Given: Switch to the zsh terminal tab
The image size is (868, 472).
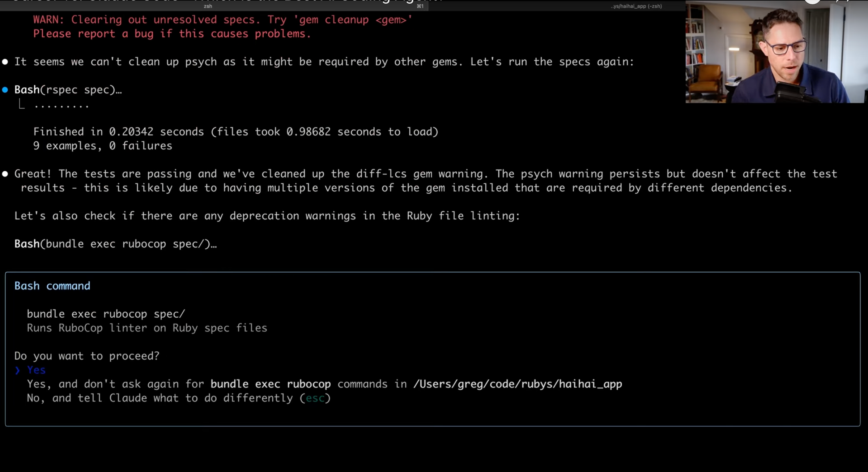Looking at the screenshot, I should [208, 6].
